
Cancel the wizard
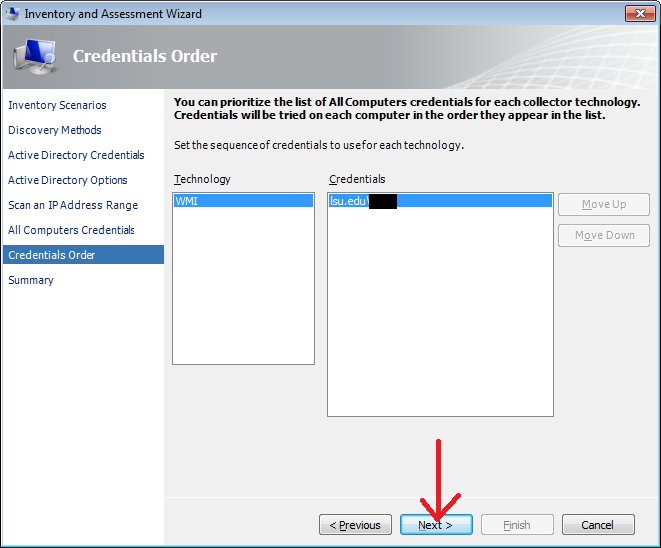pyautogui.click(x=598, y=525)
